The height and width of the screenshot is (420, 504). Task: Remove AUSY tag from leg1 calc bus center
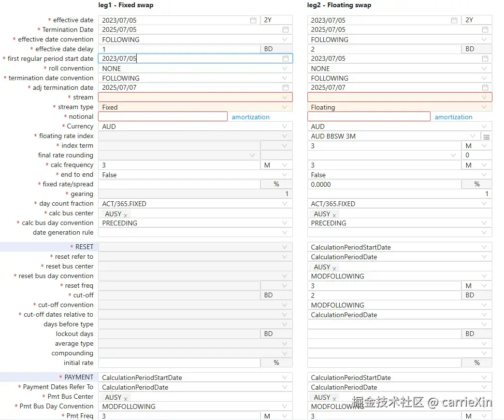click(x=126, y=215)
